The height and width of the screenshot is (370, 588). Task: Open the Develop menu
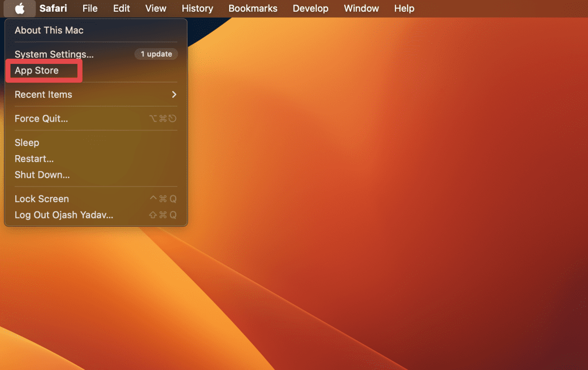pos(310,9)
